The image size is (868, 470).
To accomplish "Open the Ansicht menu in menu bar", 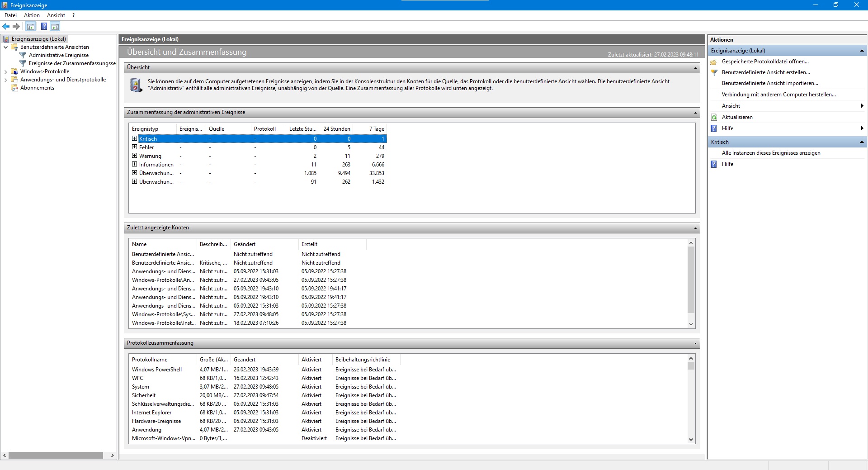I will (56, 15).
